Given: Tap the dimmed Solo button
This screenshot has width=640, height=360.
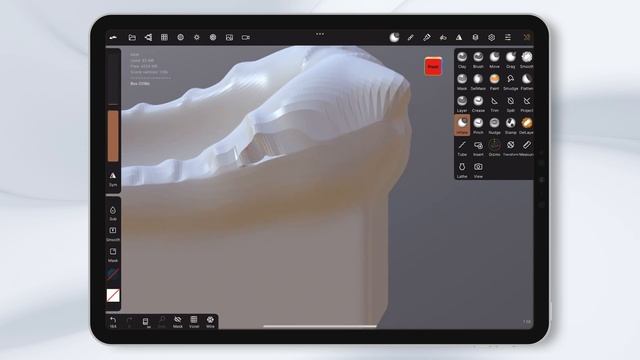Looking at the screenshot, I should point(162,322).
